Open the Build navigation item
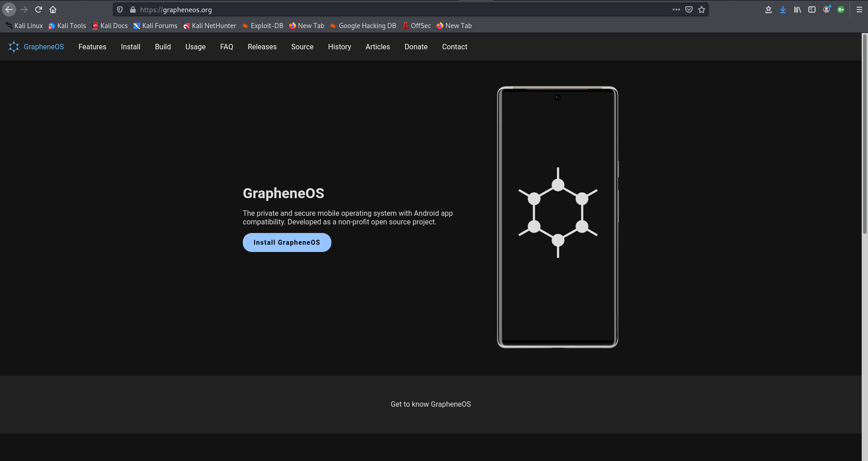 coord(163,47)
